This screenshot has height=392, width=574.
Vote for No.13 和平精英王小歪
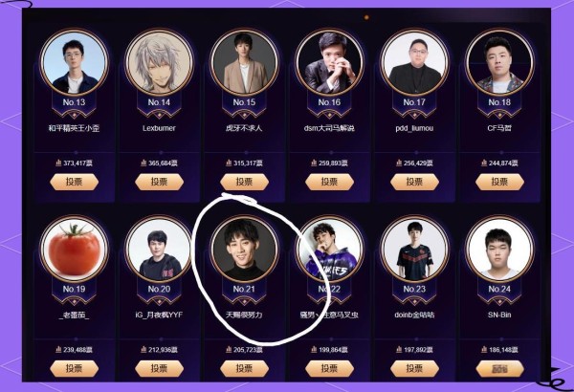pos(74,182)
